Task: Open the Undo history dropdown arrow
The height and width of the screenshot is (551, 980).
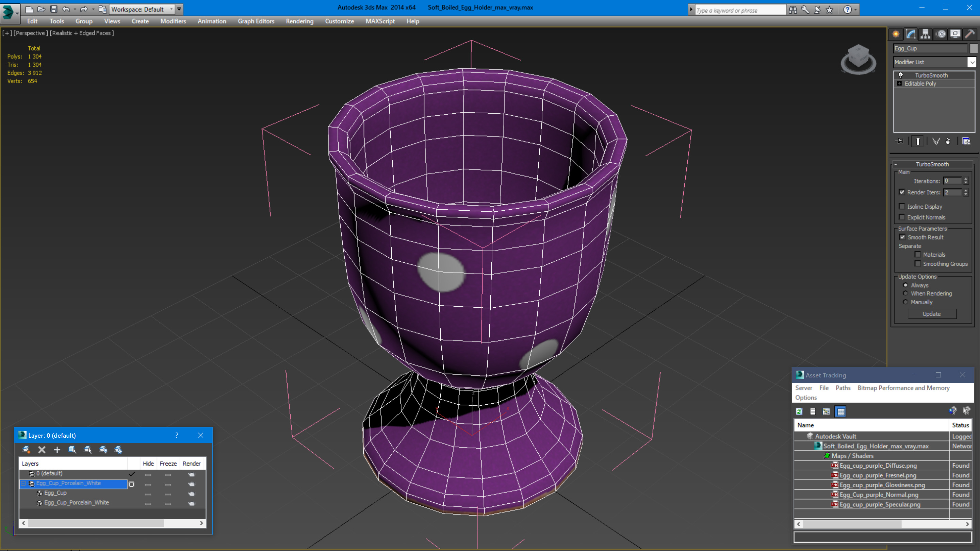Action: pyautogui.click(x=75, y=9)
